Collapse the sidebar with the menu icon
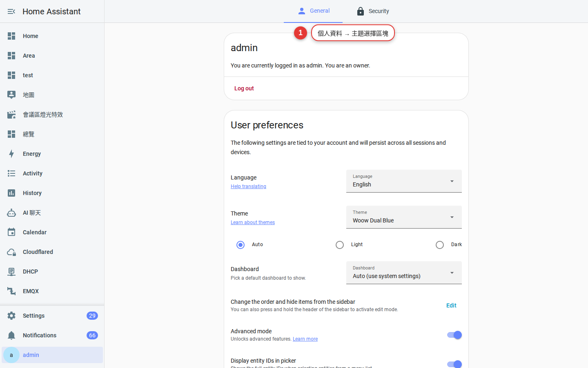 pyautogui.click(x=11, y=11)
